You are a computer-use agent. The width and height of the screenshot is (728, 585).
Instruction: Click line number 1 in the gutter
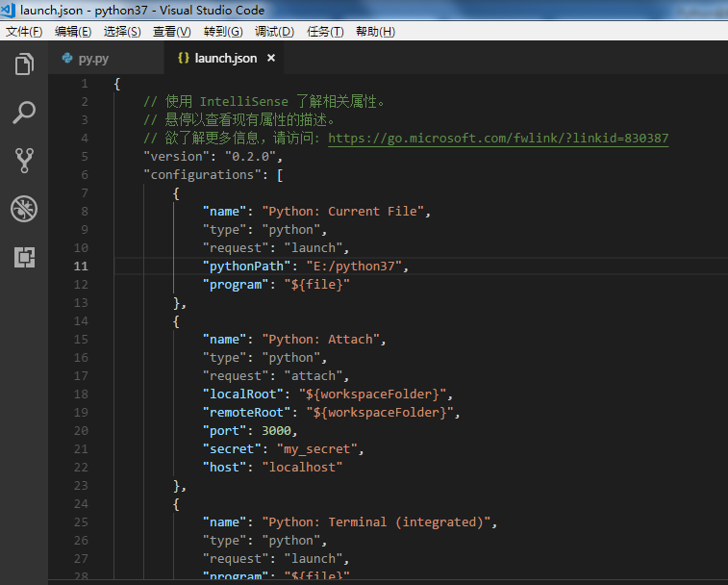pyautogui.click(x=85, y=84)
